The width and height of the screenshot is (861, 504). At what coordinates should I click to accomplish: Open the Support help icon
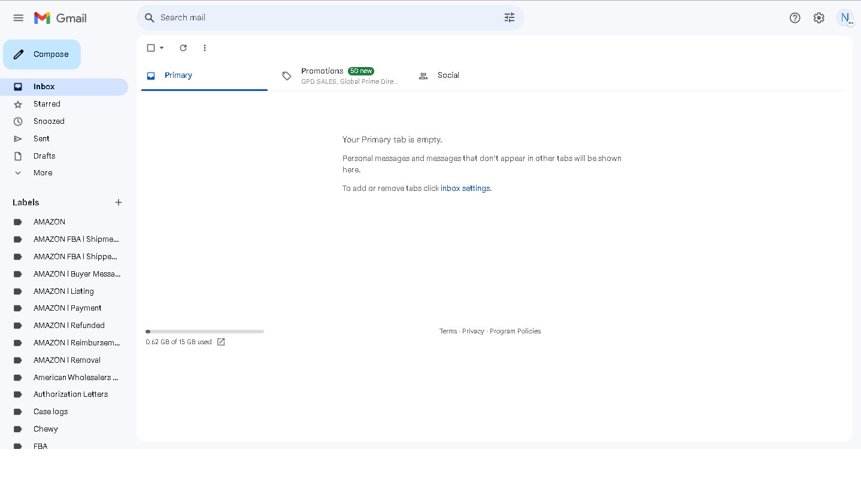point(795,18)
